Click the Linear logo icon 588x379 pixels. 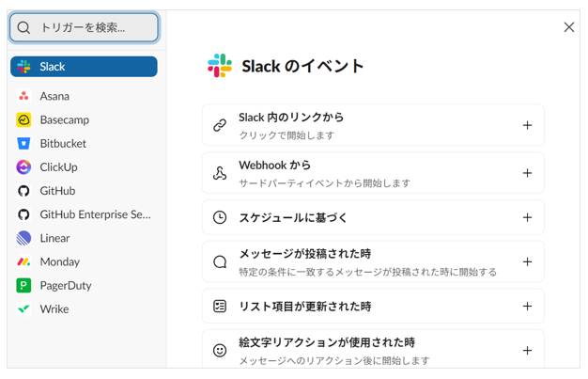click(x=23, y=238)
